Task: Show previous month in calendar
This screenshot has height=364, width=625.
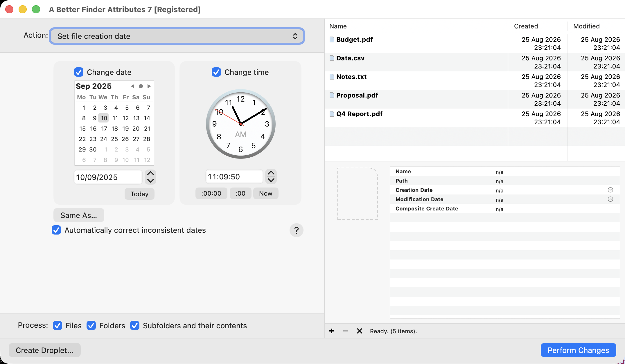Action: coord(132,86)
